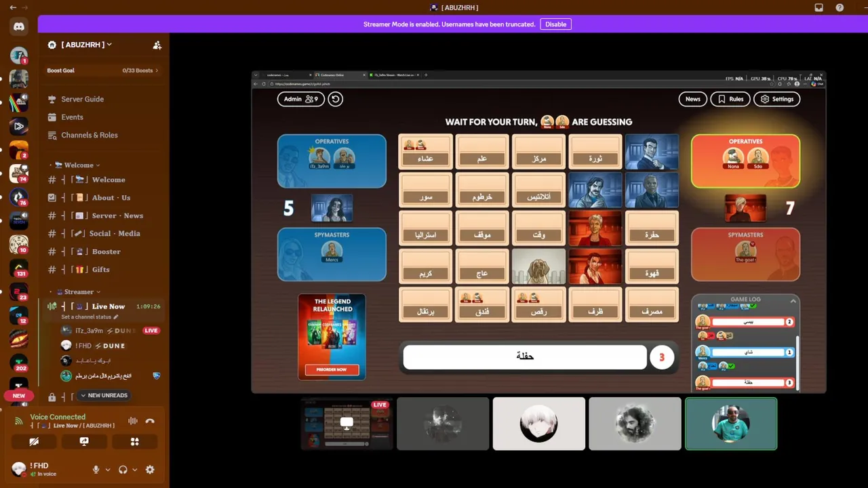Open the Rules bookmark button in game
The width and height of the screenshot is (868, 488).
(x=730, y=99)
